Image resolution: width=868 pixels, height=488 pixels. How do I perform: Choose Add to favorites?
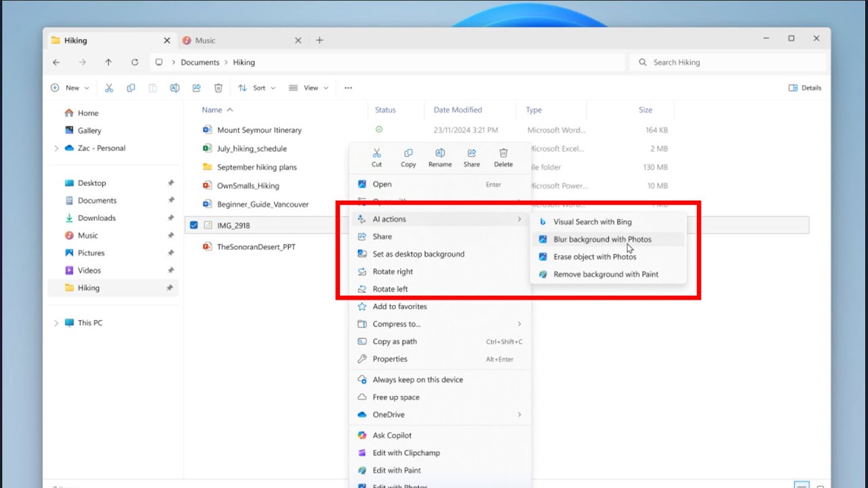coord(439,306)
